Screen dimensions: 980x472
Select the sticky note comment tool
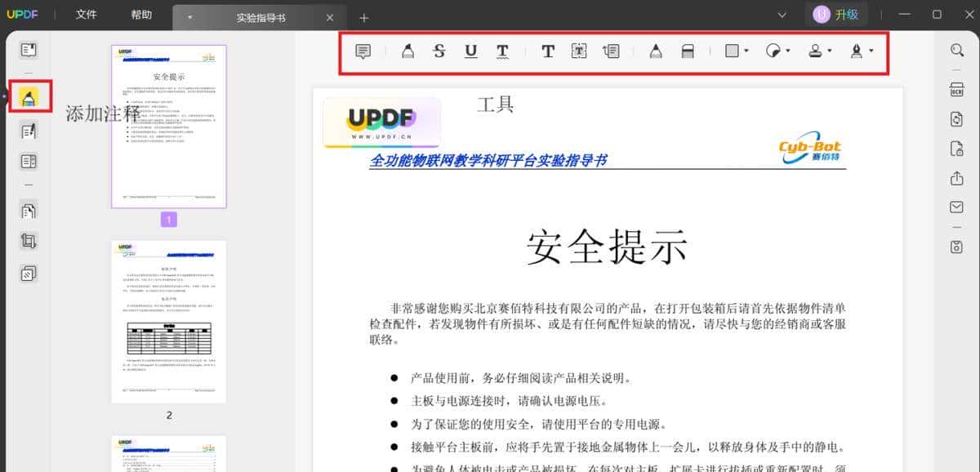click(x=362, y=51)
